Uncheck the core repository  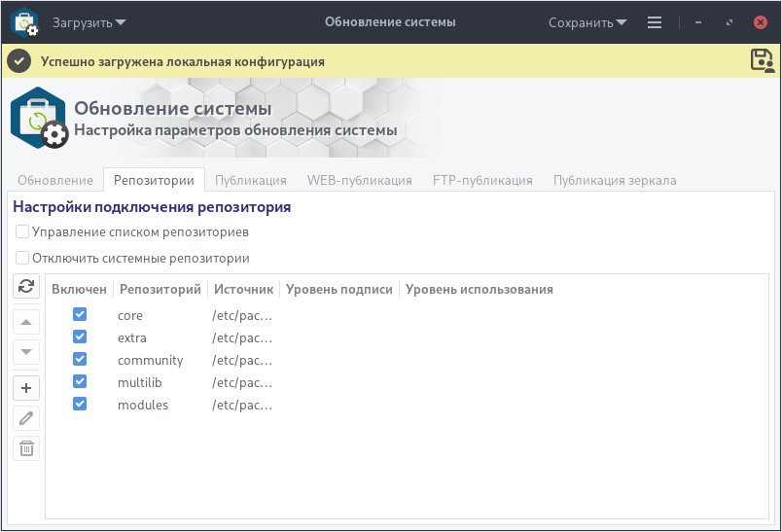coord(80,314)
